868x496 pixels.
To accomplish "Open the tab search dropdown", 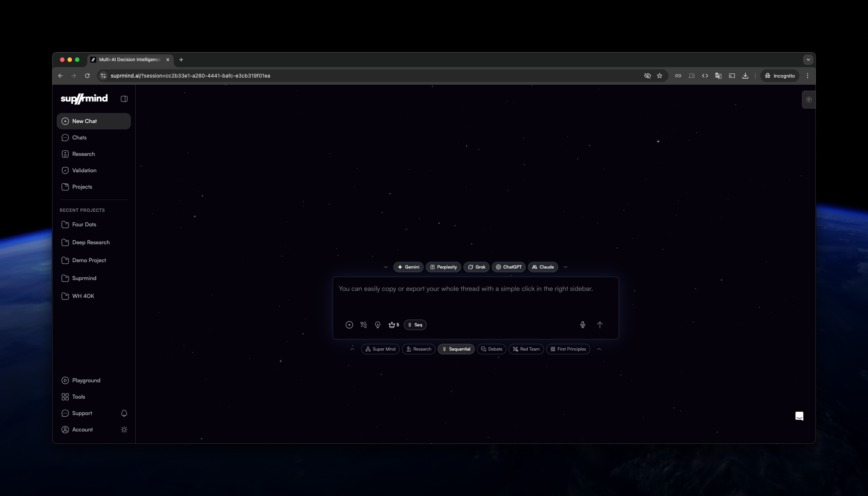I will click(808, 60).
